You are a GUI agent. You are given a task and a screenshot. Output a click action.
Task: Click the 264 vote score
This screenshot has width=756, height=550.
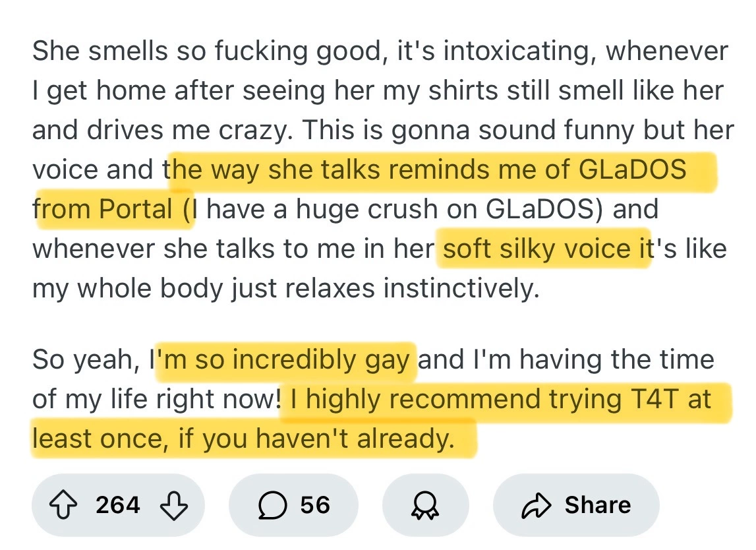click(117, 505)
